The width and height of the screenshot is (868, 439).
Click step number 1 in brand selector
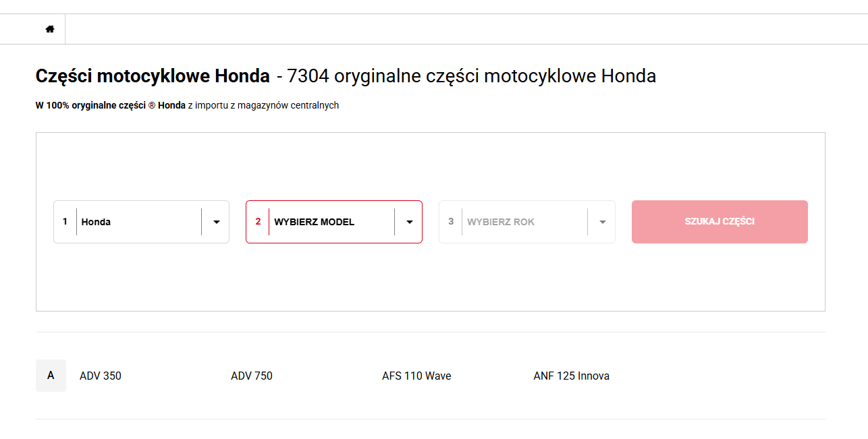click(65, 221)
